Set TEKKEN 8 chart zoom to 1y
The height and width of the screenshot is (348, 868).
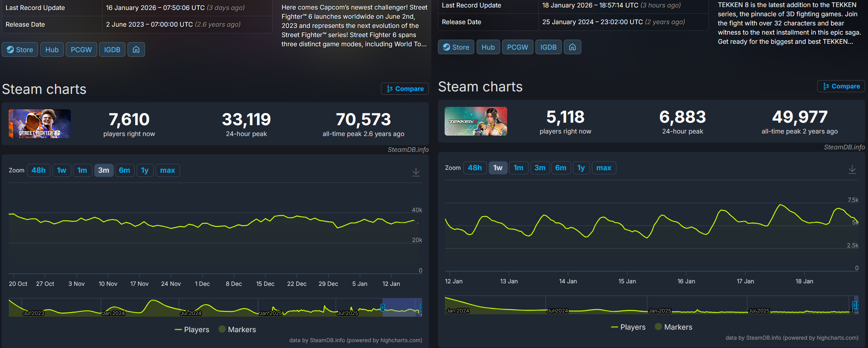click(x=581, y=168)
